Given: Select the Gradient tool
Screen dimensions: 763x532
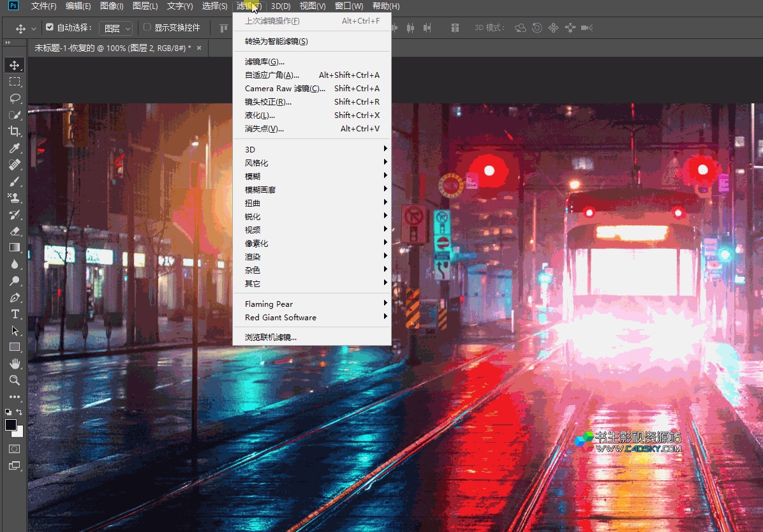Looking at the screenshot, I should point(14,248).
